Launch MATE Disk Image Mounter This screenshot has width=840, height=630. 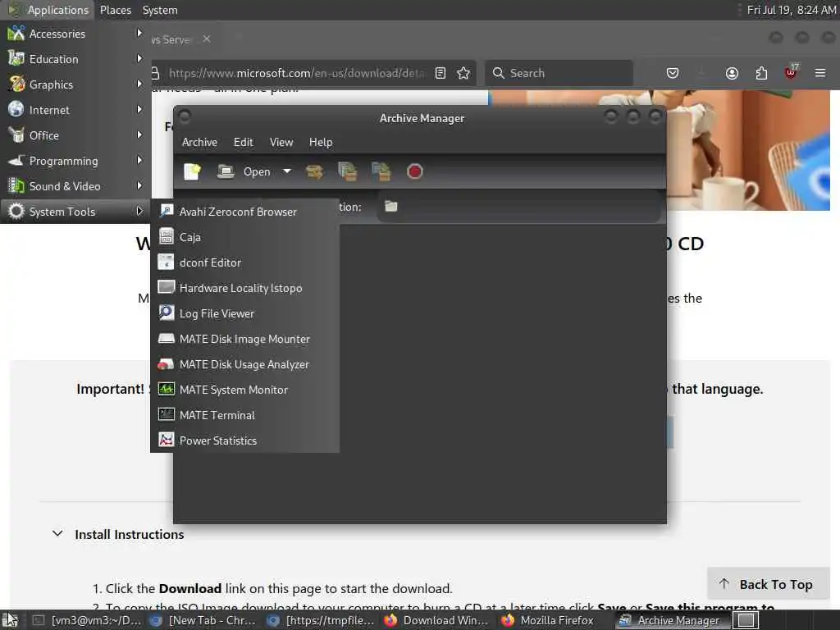click(x=244, y=339)
